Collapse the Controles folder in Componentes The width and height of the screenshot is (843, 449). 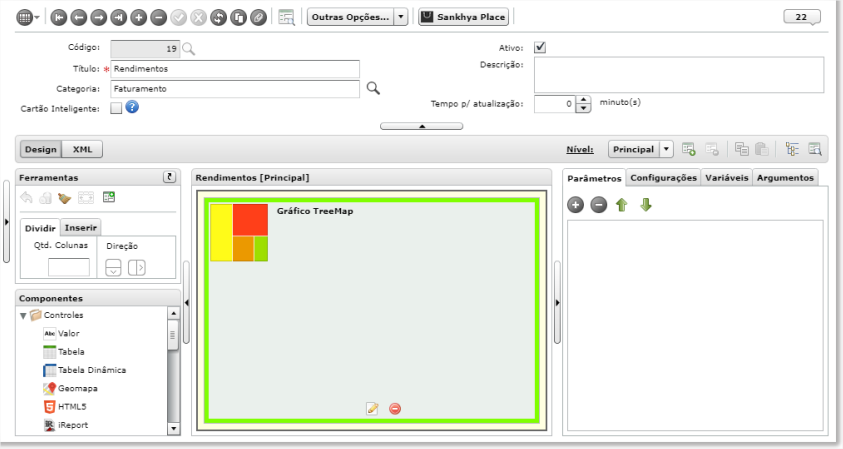[x=23, y=316]
